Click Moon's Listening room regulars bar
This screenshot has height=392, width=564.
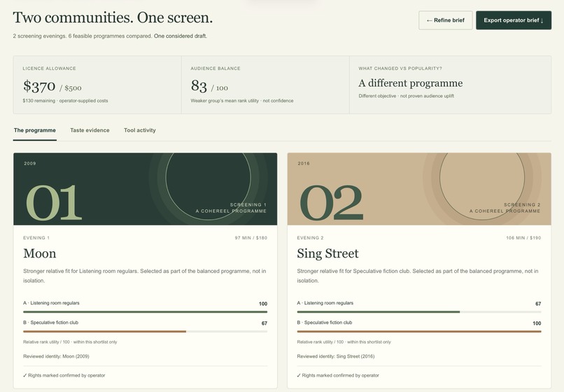pyautogui.click(x=146, y=311)
